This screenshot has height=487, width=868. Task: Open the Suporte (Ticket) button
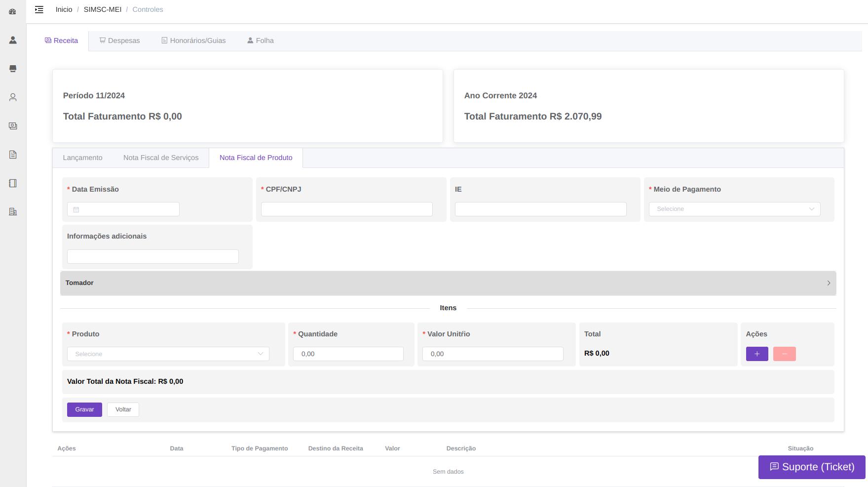(812, 467)
